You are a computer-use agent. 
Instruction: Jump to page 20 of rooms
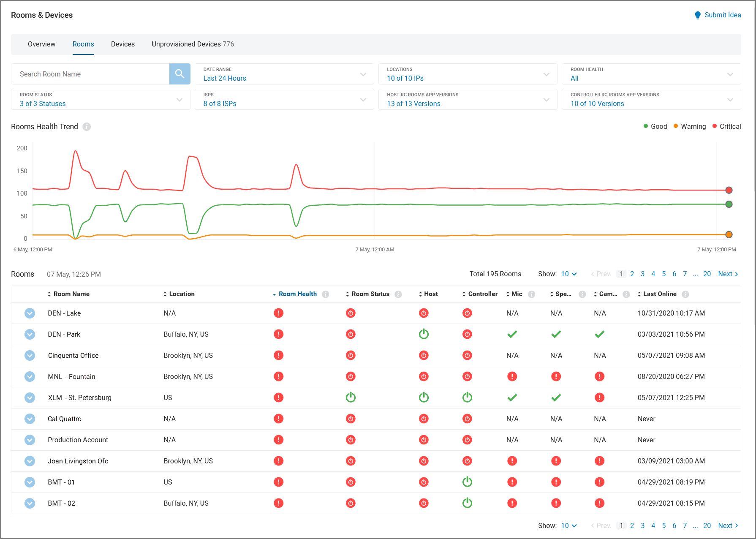pyautogui.click(x=707, y=274)
